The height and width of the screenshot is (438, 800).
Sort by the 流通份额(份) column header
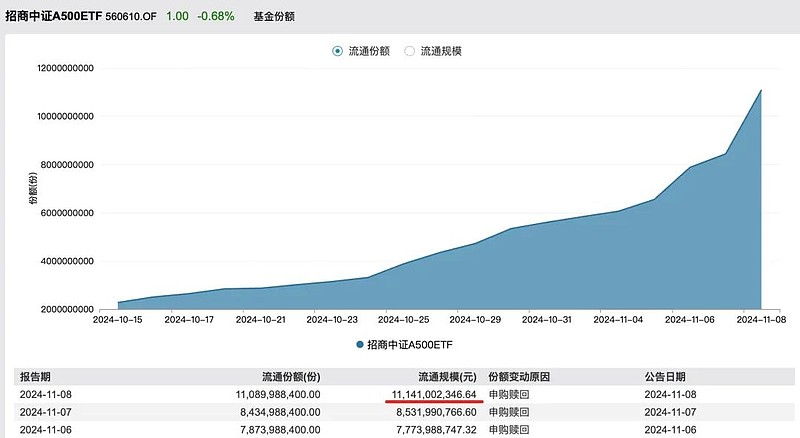pos(291,377)
